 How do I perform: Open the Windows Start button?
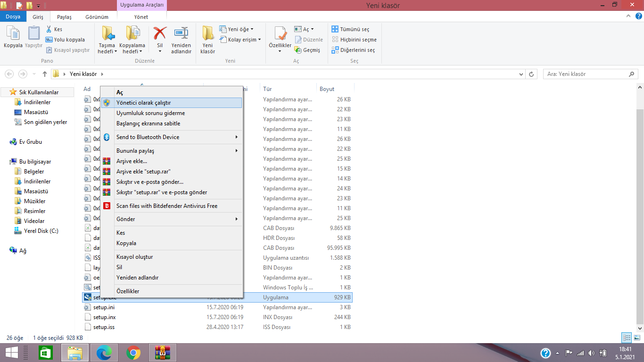(x=12, y=353)
